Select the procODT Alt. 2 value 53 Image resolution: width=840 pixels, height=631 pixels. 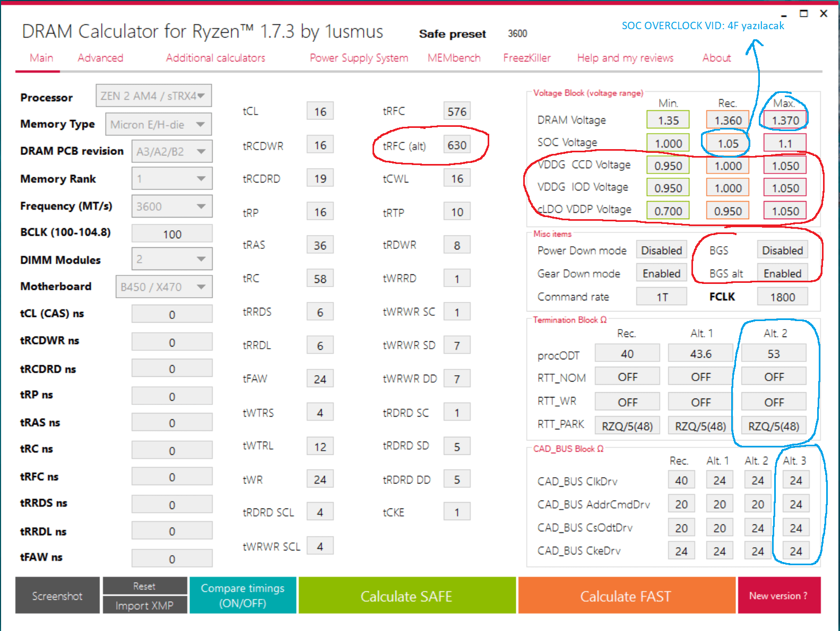tap(774, 353)
